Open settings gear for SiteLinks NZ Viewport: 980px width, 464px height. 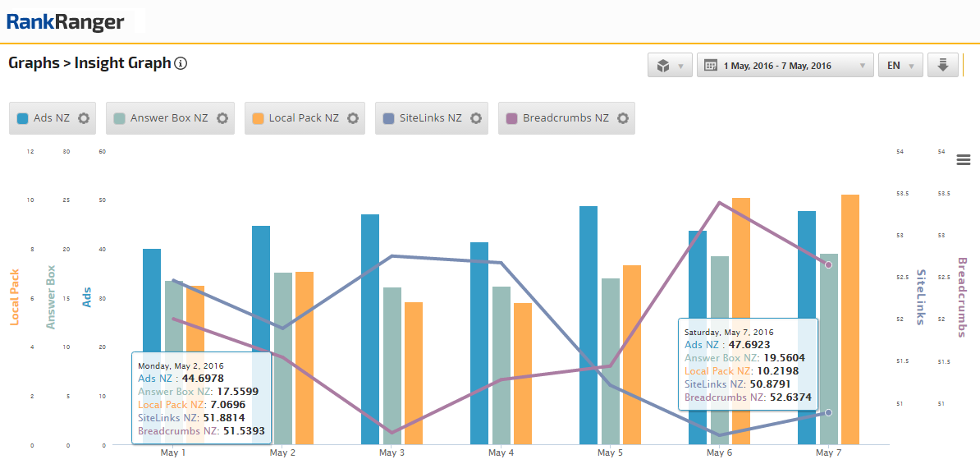click(x=476, y=118)
